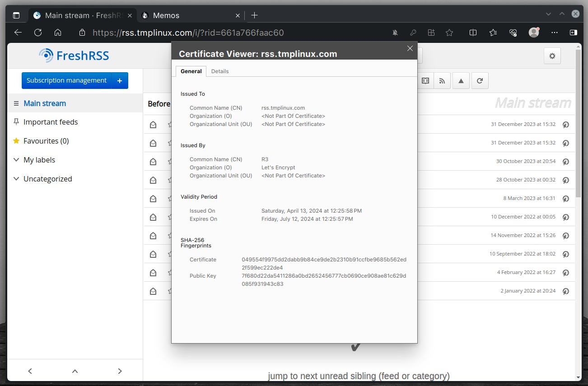588x386 pixels.
Task: Open the link icon for 8 March 2023 article
Action: coord(566,199)
